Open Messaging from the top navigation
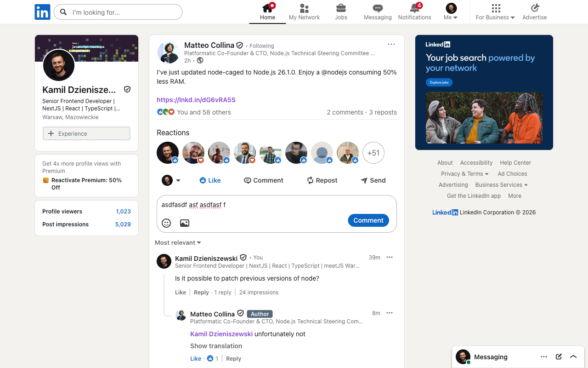Screen dimensions: 588x368 [x=378, y=12]
